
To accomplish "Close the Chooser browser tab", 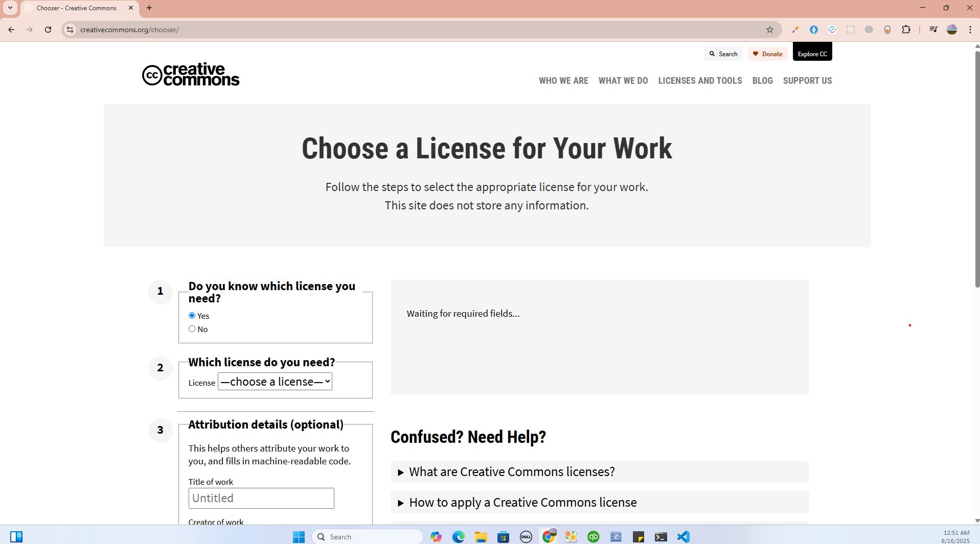I will pyautogui.click(x=131, y=8).
